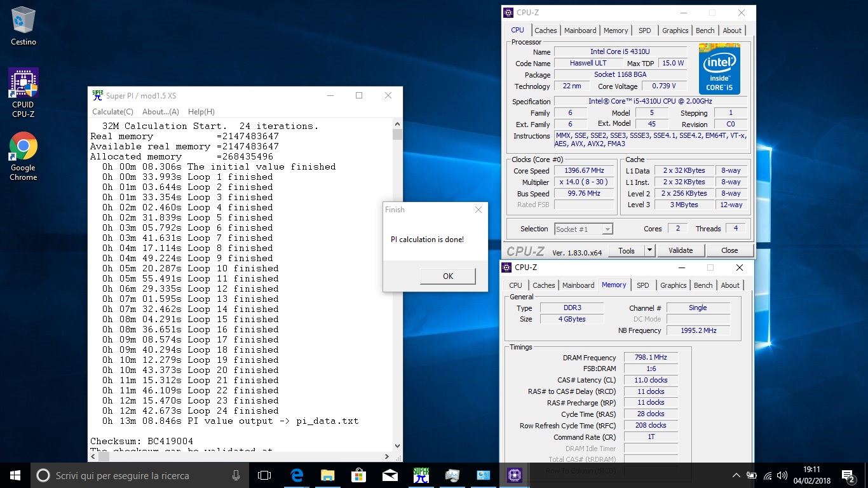Click the Multiplier value x 14.0 ( 8 - 30 )
Image resolution: width=868 pixels, height=488 pixels.
point(583,182)
